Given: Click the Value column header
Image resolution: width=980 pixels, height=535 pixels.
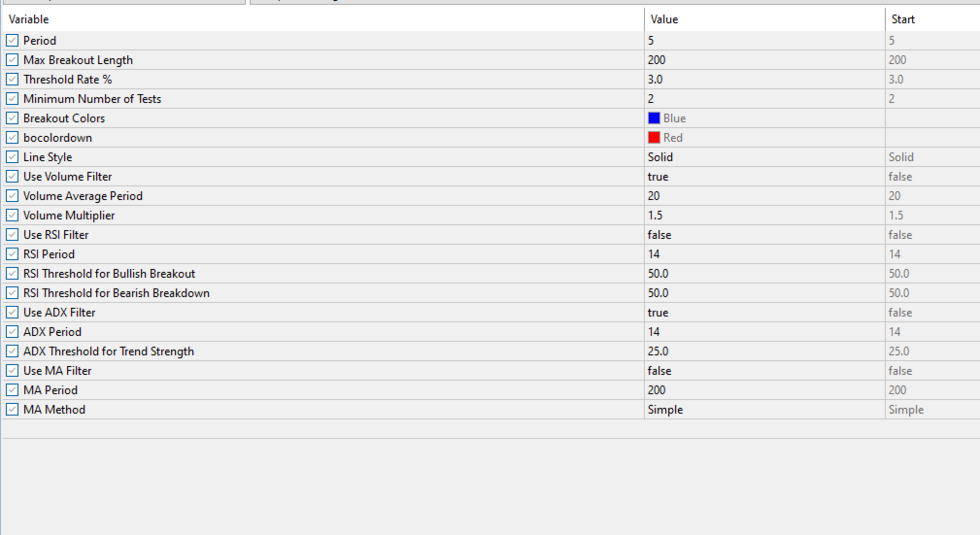Looking at the screenshot, I should (764, 19).
